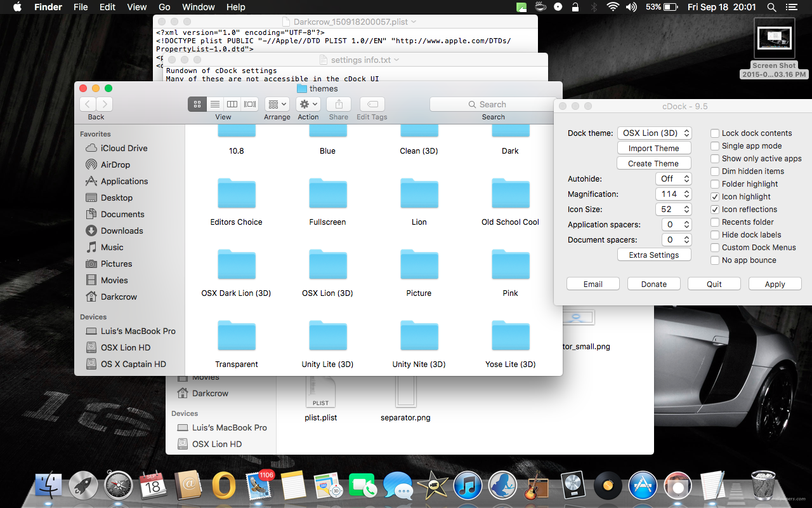Enable Dim hidden items
812x508 pixels.
[x=715, y=171]
